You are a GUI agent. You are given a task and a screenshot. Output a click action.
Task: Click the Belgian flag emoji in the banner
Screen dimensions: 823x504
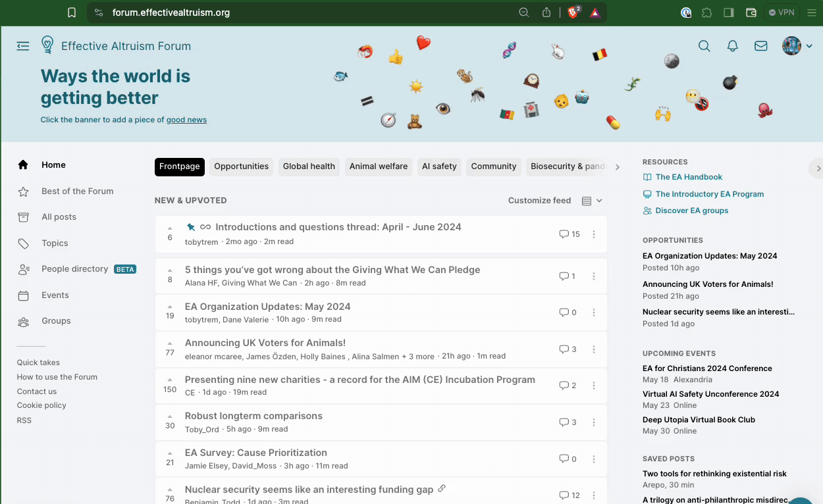pos(599,55)
